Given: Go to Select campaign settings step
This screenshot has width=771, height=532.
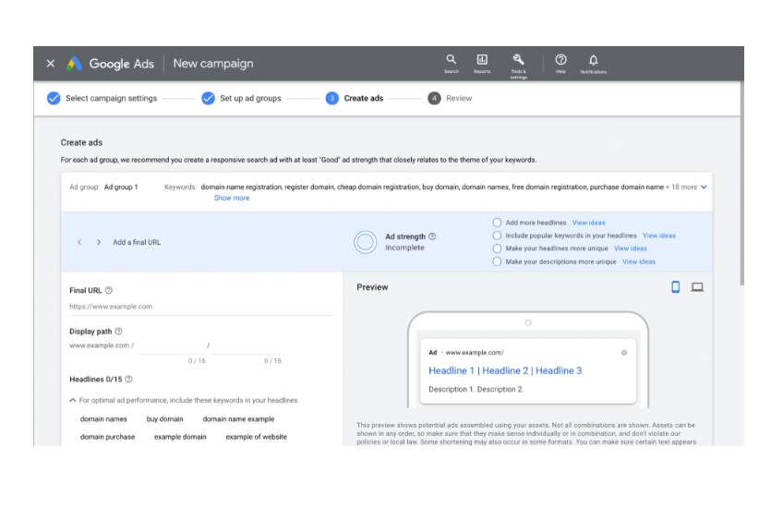Looking at the screenshot, I should (x=102, y=98).
